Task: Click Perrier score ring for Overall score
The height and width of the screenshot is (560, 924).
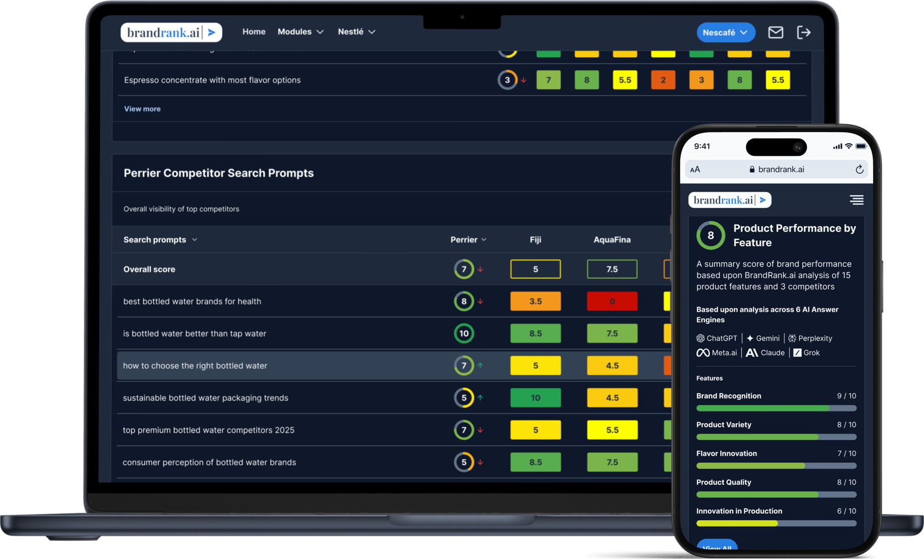Action: (x=464, y=269)
